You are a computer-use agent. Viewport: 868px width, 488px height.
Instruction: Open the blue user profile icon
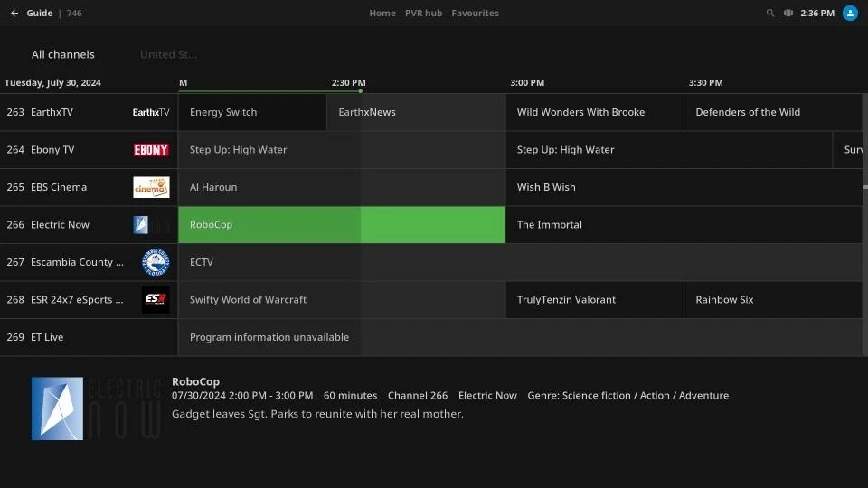pos(850,14)
